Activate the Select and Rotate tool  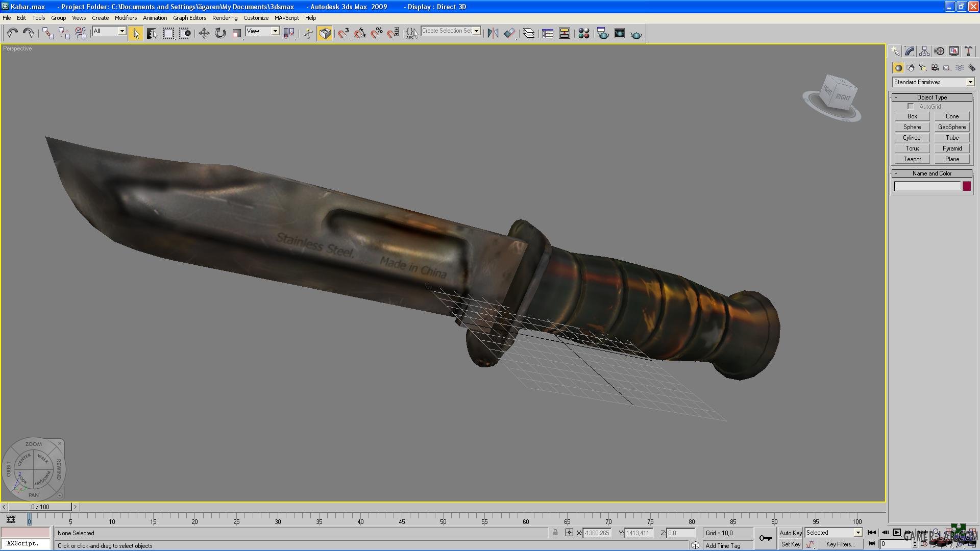tap(220, 33)
